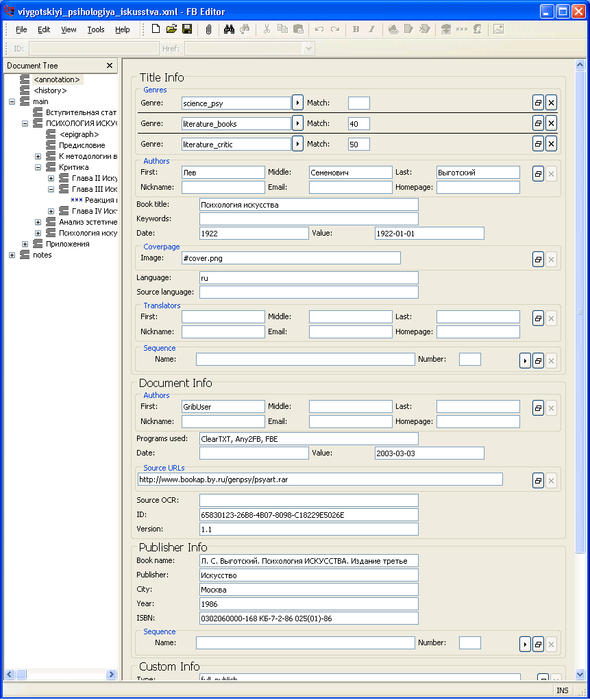Viewport: 590px width, 700px height.
Task: Expand the Глава IV tree node
Action: (x=51, y=211)
